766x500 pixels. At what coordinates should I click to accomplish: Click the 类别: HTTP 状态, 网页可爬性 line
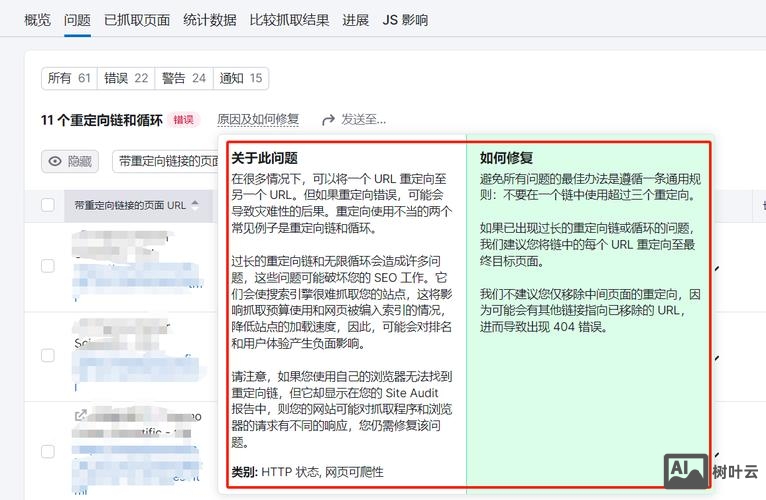tap(307, 472)
